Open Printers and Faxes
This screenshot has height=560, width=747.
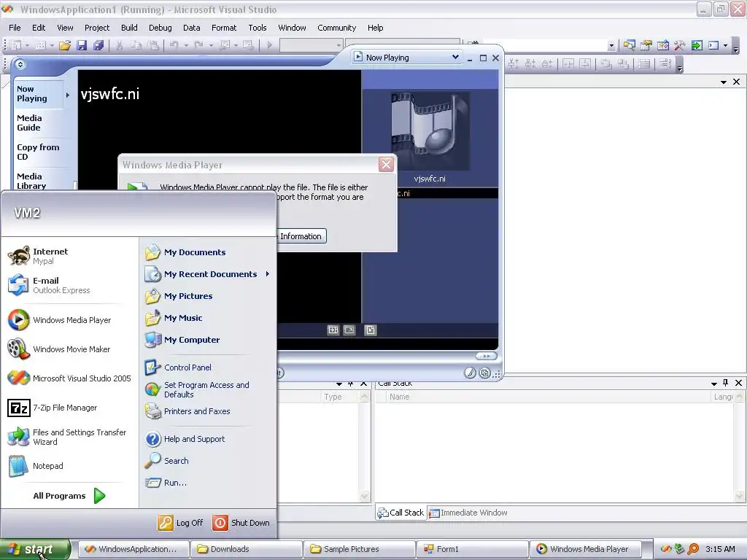(x=187, y=411)
